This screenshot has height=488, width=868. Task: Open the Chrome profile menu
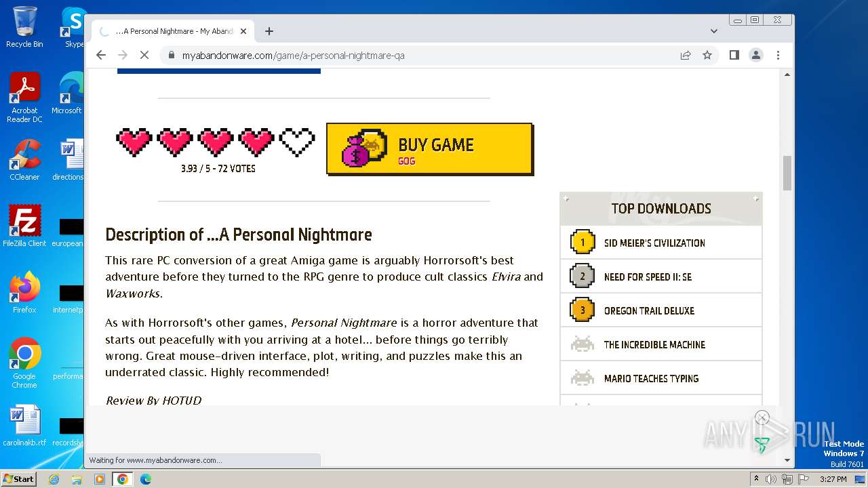[x=756, y=55]
